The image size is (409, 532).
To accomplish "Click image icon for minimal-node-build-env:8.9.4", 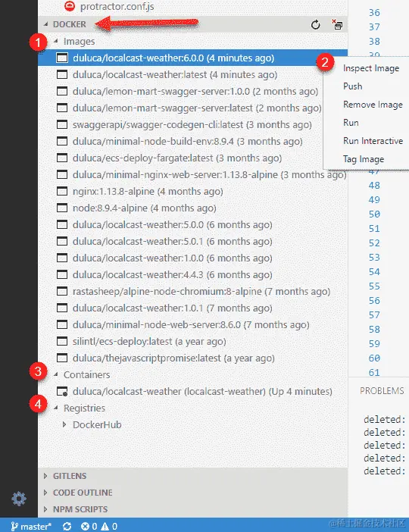I will [62, 141].
